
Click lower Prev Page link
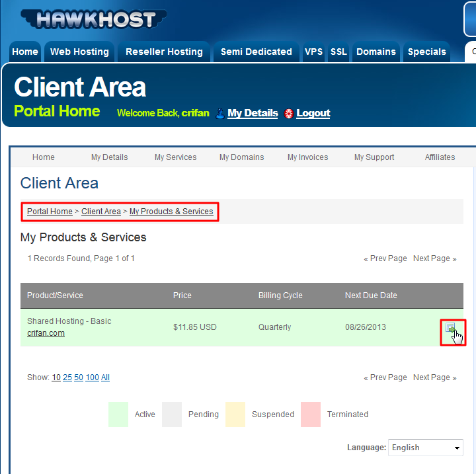pos(385,377)
